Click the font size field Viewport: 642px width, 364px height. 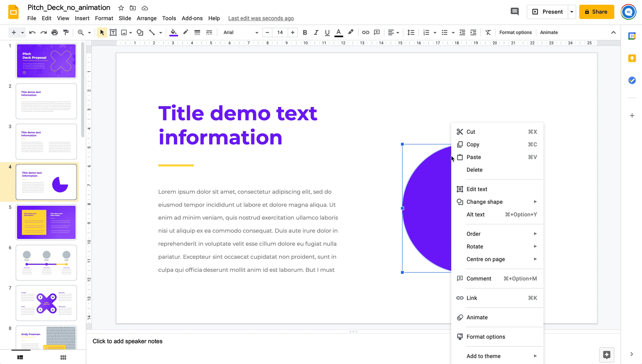[280, 32]
